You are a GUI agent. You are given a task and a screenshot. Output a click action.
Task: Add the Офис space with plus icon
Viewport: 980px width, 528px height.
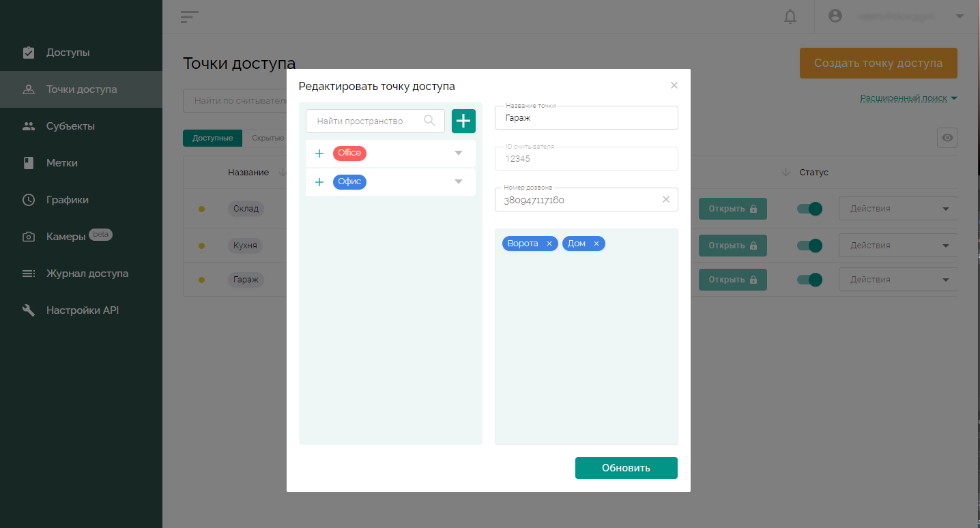pos(319,182)
